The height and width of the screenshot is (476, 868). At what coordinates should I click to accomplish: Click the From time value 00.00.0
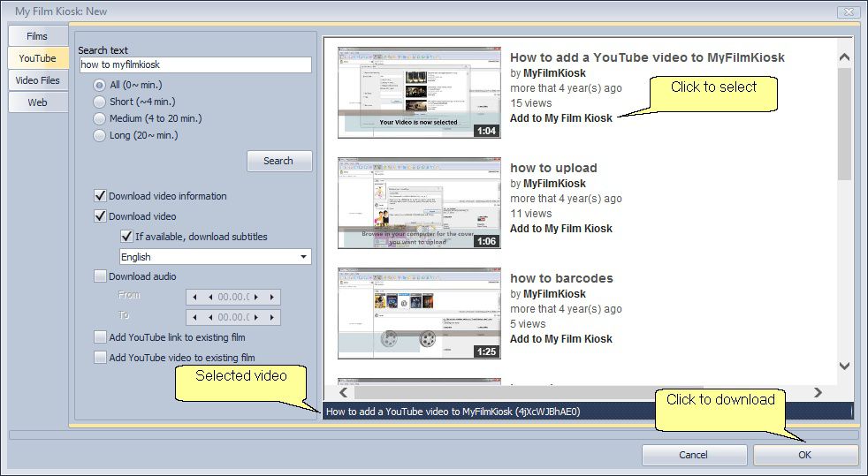click(x=233, y=298)
